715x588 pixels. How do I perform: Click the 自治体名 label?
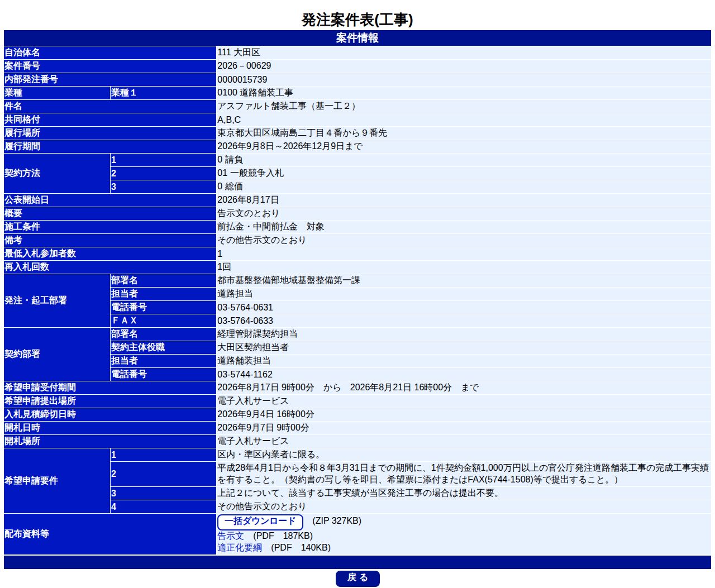tap(22, 52)
